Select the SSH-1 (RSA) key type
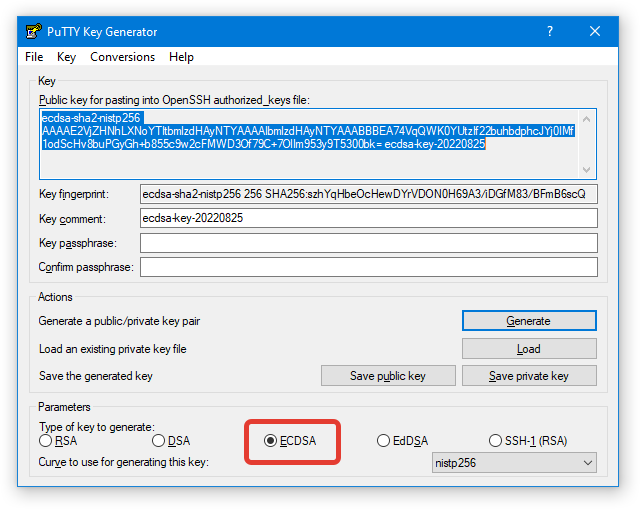Screen dimensions: 640x509 pyautogui.click(x=496, y=440)
